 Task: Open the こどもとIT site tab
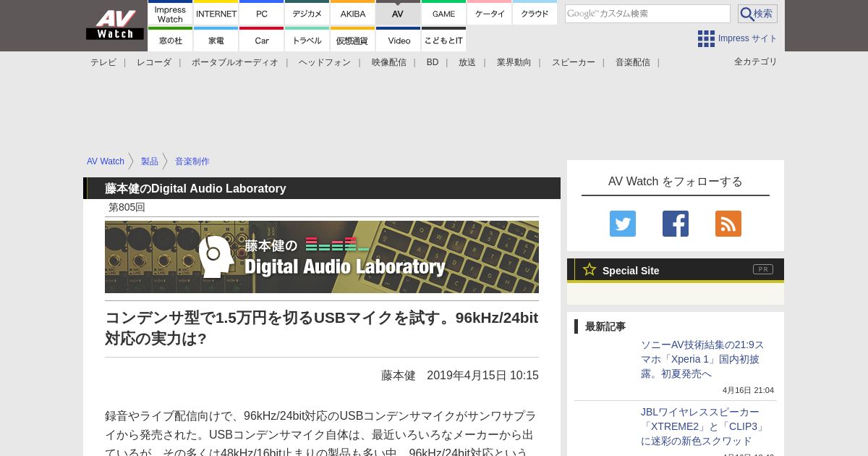coord(444,40)
